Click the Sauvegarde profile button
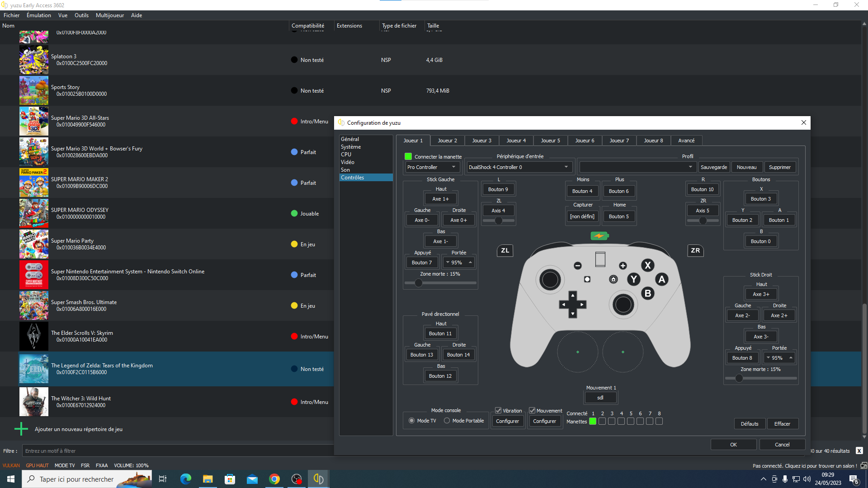 coord(713,167)
